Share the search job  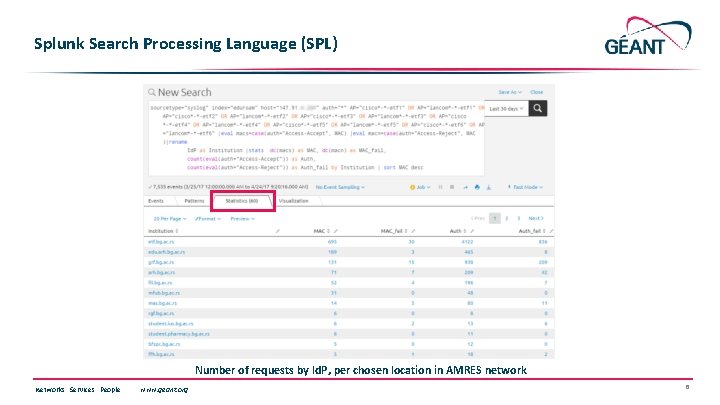(465, 187)
